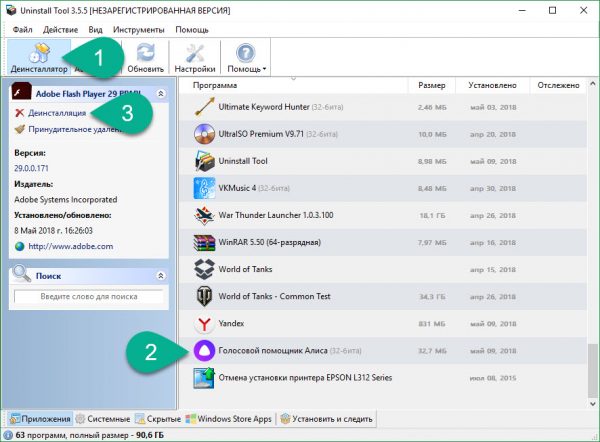This screenshot has height=442, width=600.
Task: Select the WinRAR 5.50 (64-разрядная) row text
Action: 269,242
